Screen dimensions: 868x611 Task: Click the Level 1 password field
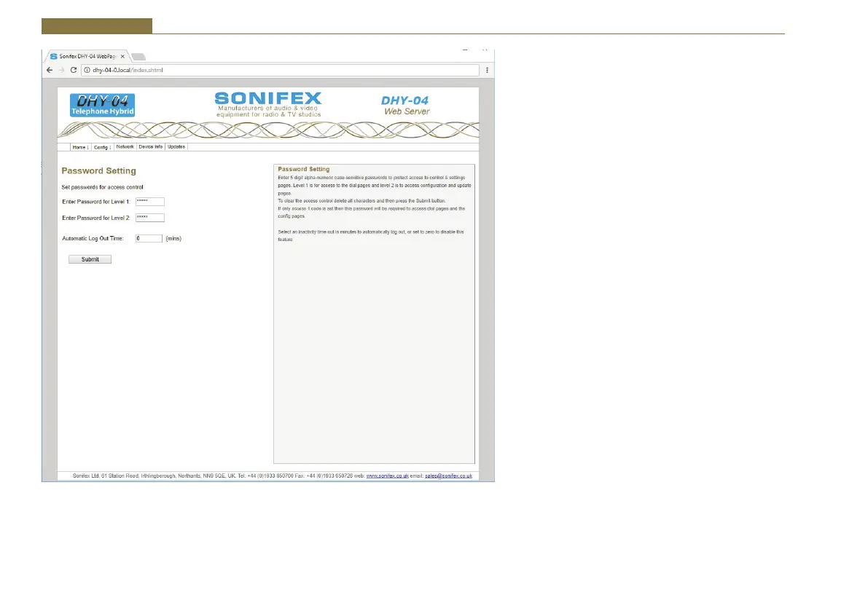149,202
